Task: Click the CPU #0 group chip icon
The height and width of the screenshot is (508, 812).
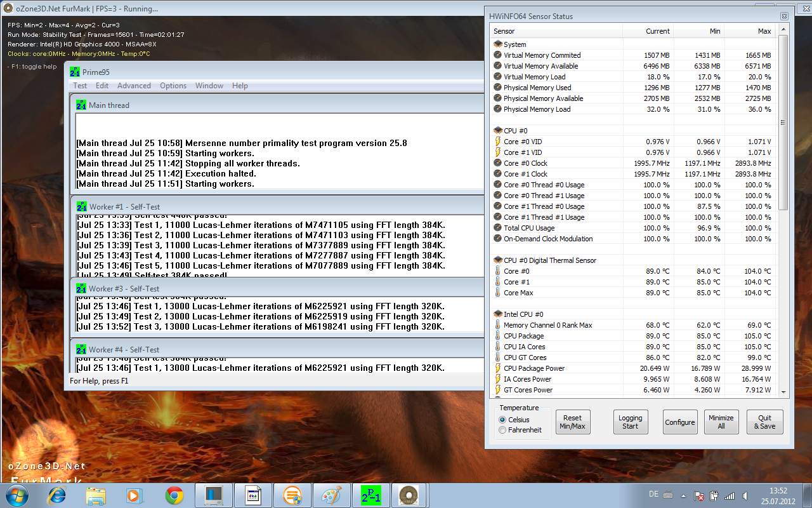Action: 498,131
